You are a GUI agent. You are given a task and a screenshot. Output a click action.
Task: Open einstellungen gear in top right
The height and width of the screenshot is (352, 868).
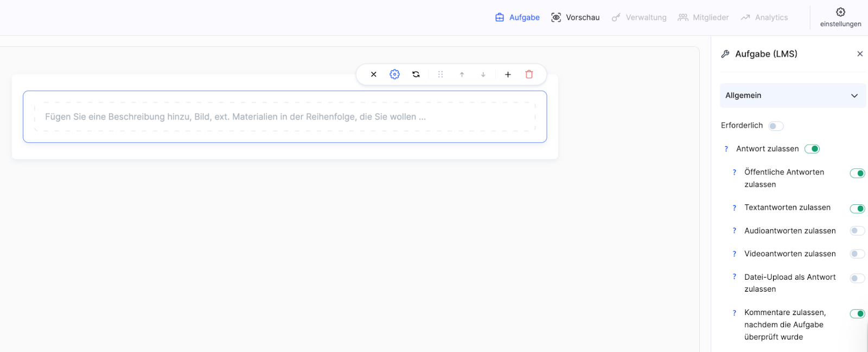[x=840, y=17]
